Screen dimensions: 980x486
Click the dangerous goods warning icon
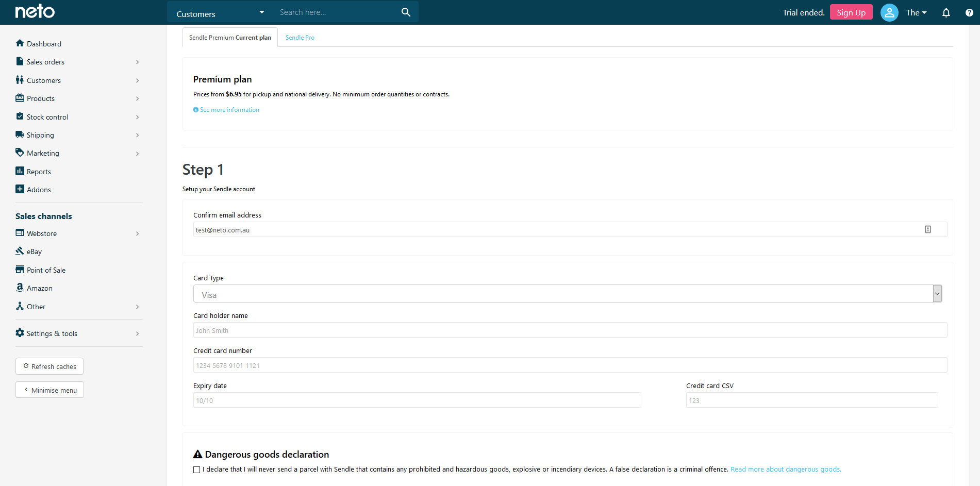tap(197, 454)
